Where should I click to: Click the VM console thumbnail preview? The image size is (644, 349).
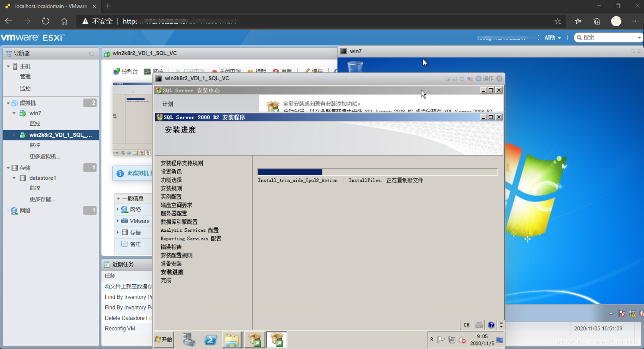(132, 119)
